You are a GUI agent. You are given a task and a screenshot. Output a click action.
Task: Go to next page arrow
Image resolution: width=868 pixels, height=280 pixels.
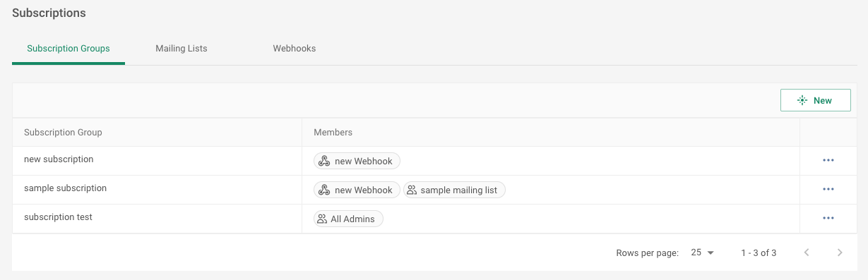pyautogui.click(x=840, y=252)
